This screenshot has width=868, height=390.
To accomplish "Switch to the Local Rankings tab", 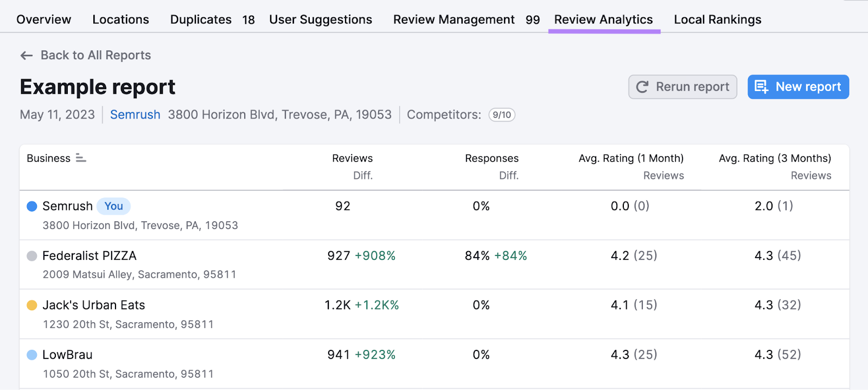I will tap(717, 20).
